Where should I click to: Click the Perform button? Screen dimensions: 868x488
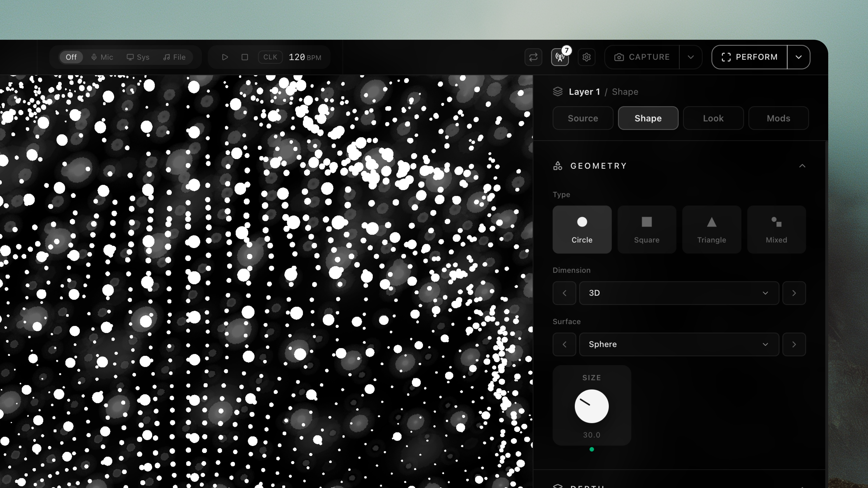tap(749, 57)
